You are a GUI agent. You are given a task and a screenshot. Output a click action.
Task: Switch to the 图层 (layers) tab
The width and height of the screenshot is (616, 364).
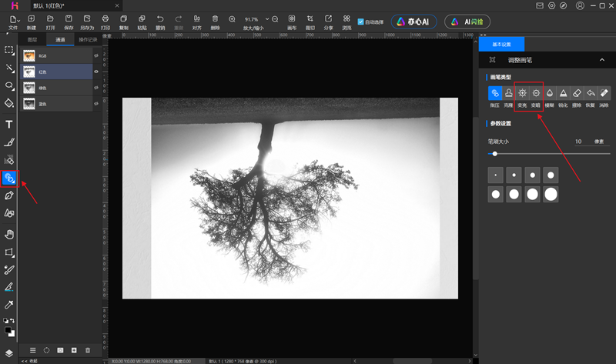click(32, 39)
